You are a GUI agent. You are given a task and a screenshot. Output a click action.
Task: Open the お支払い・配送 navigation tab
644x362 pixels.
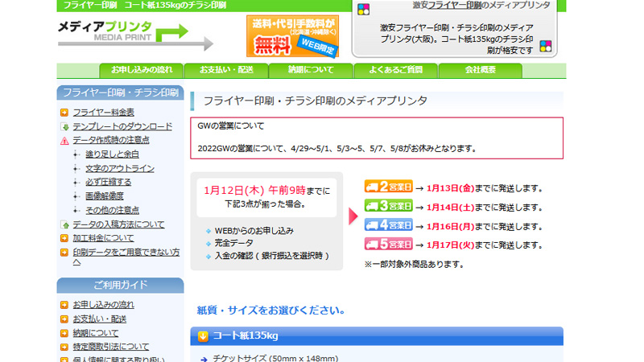coord(226,70)
